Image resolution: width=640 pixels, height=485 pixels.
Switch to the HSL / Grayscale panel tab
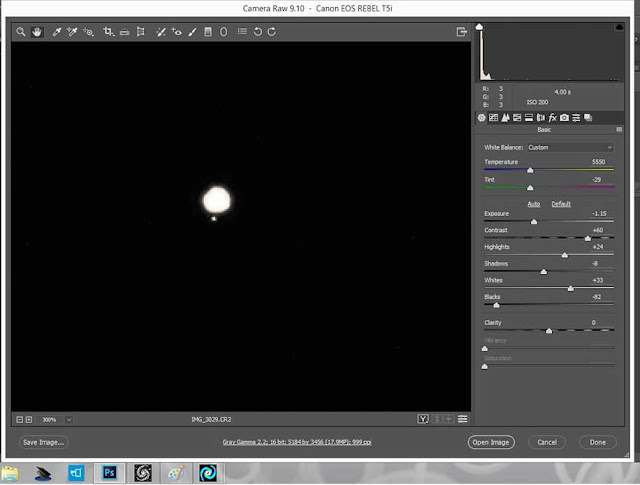(x=517, y=118)
